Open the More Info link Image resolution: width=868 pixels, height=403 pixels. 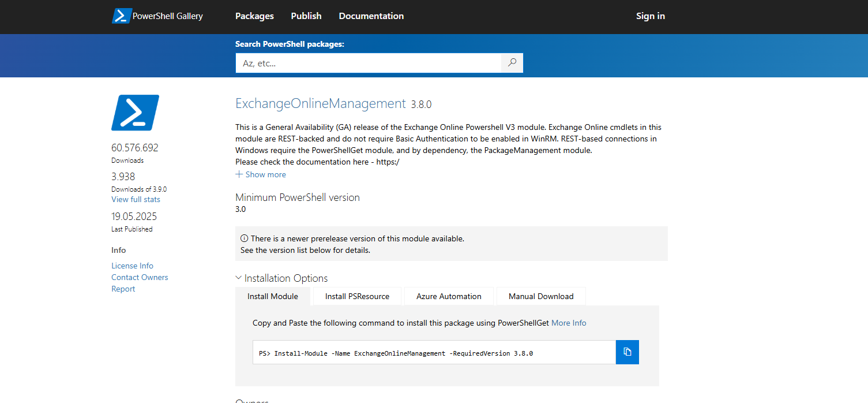[x=569, y=323]
